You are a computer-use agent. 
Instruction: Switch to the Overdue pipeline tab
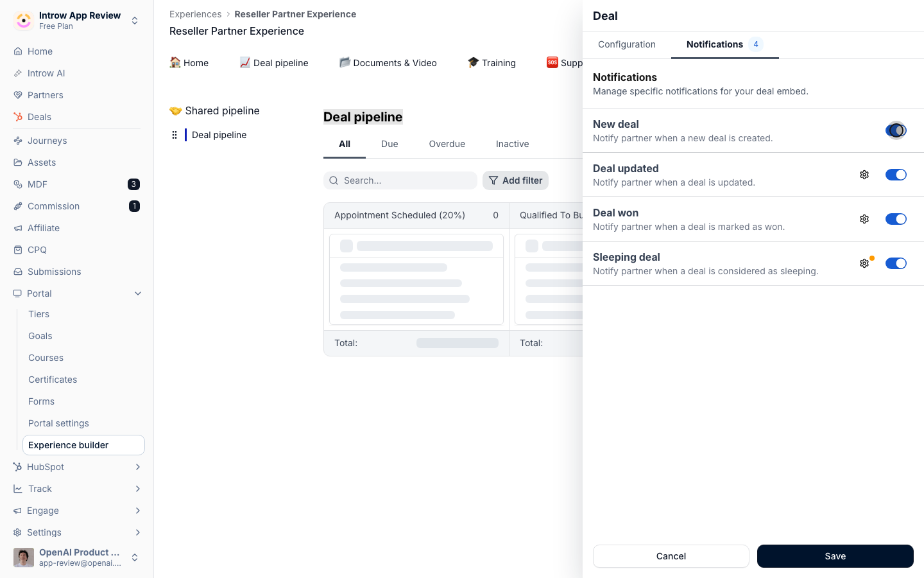[447, 144]
